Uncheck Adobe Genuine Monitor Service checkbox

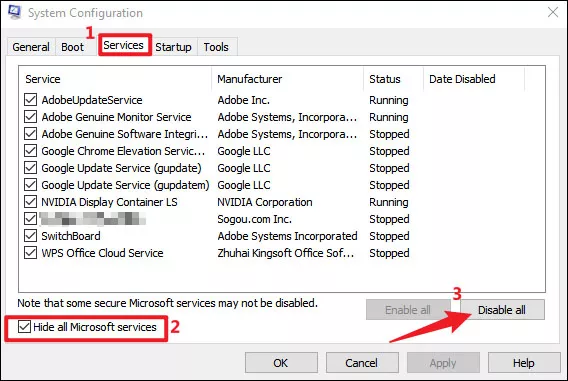pos(30,117)
